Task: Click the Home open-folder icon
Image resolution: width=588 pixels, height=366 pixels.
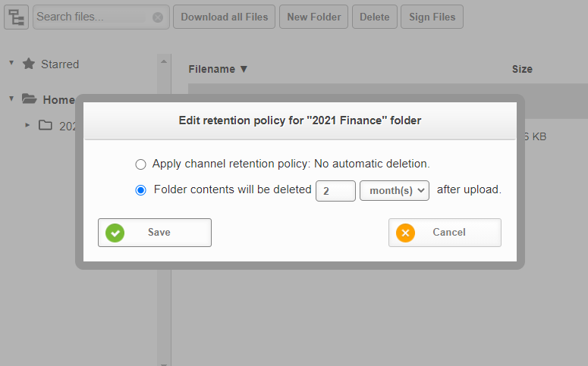Action: 30,99
